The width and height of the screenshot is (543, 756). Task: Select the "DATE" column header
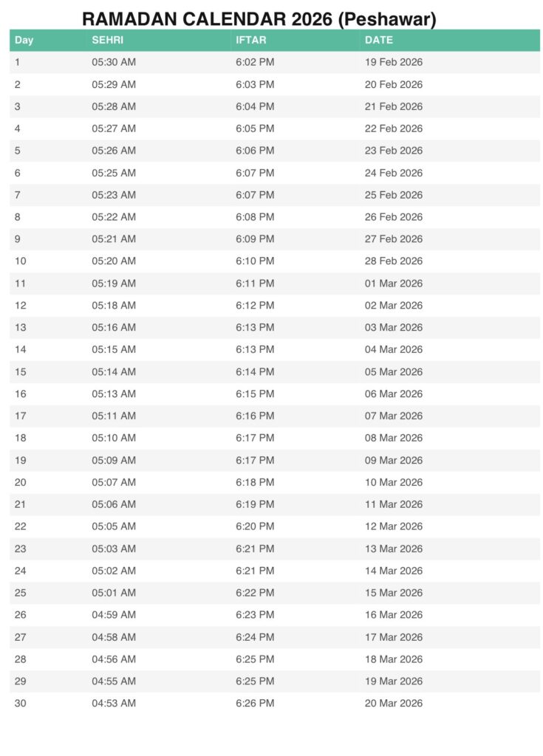tap(379, 40)
